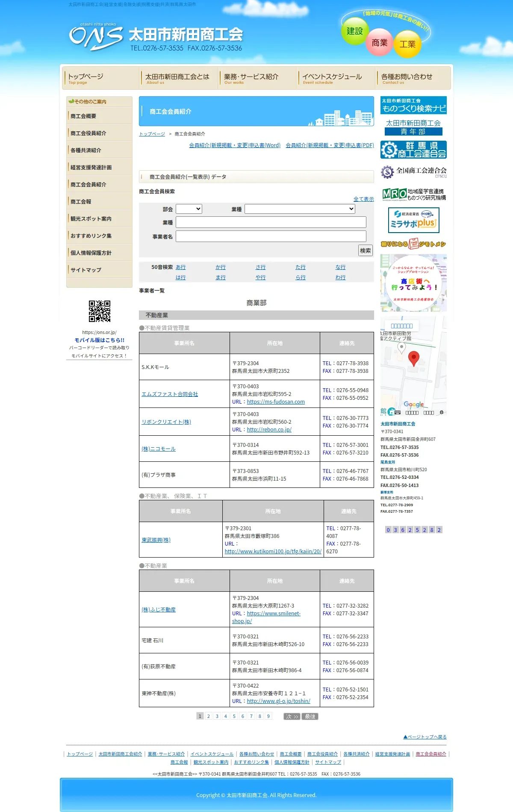Open (株)ふじ不動産 member link

point(159,610)
